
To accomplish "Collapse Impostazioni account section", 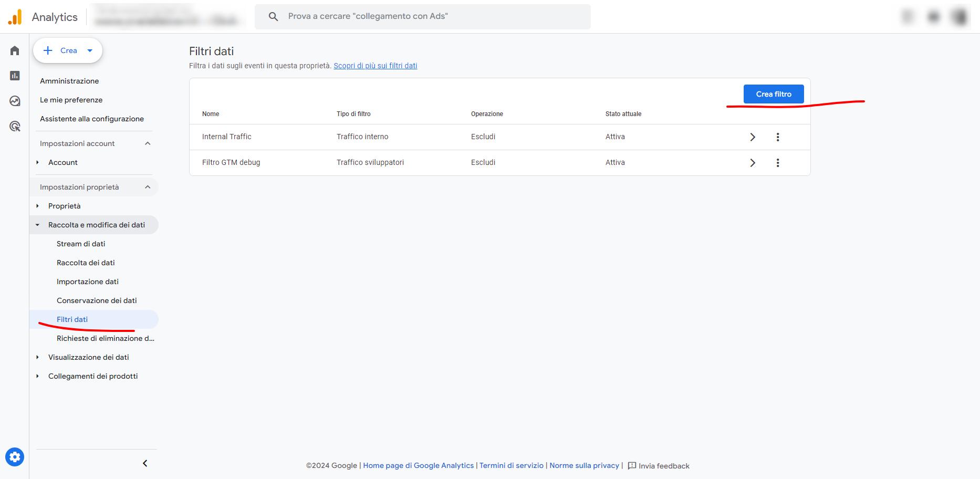I will tap(148, 143).
